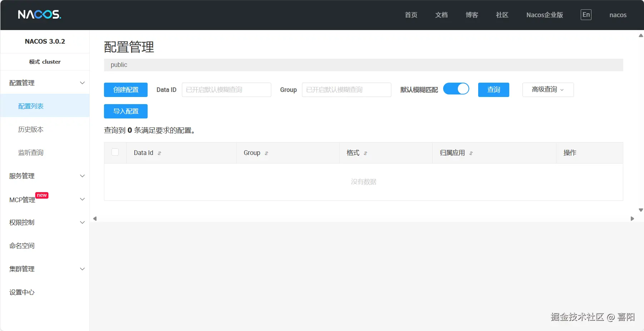Image resolution: width=644 pixels, height=331 pixels.
Task: Sort table by Group column
Action: 266,153
